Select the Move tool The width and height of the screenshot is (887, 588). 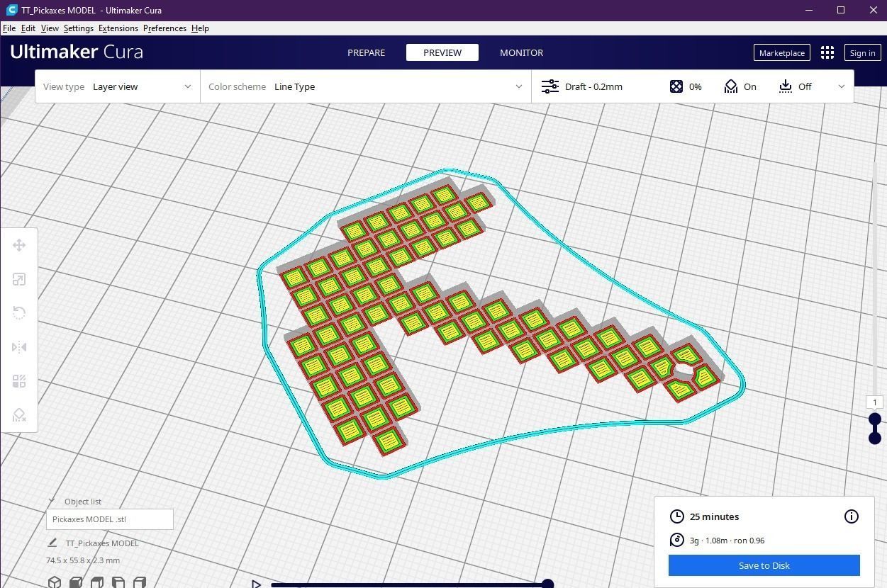coord(19,245)
